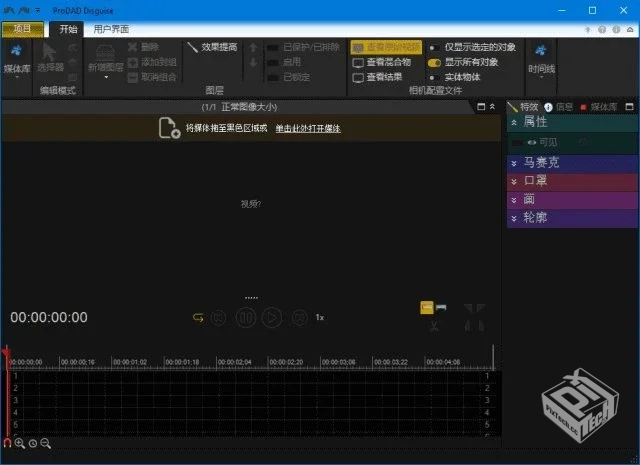Viewport: 640px width, 465px height.
Task: Click the play button
Action: [272, 317]
